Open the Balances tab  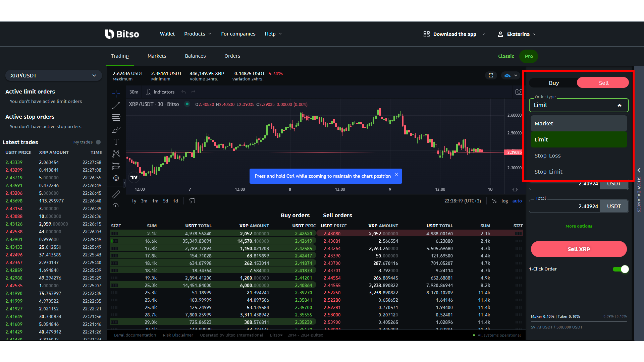click(195, 56)
